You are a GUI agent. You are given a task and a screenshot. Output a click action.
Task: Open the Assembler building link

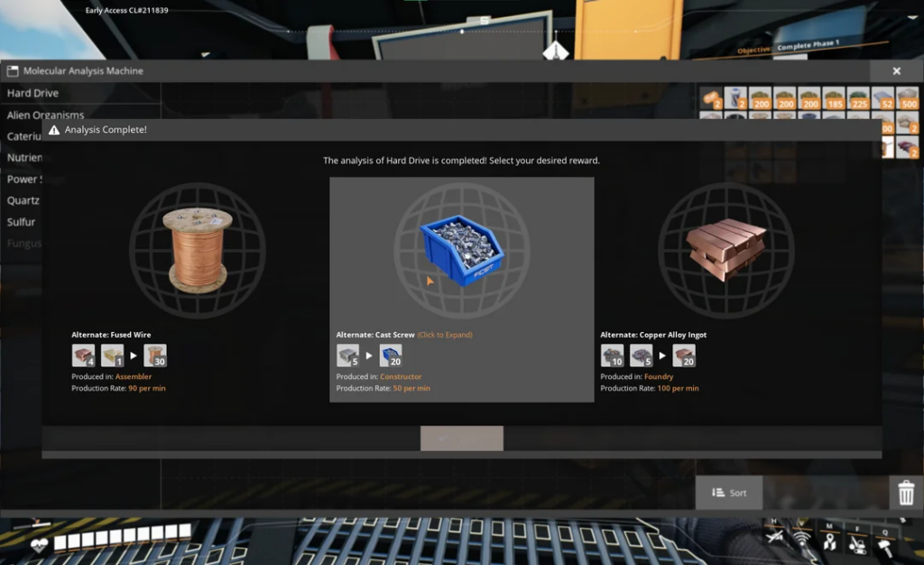pos(134,376)
